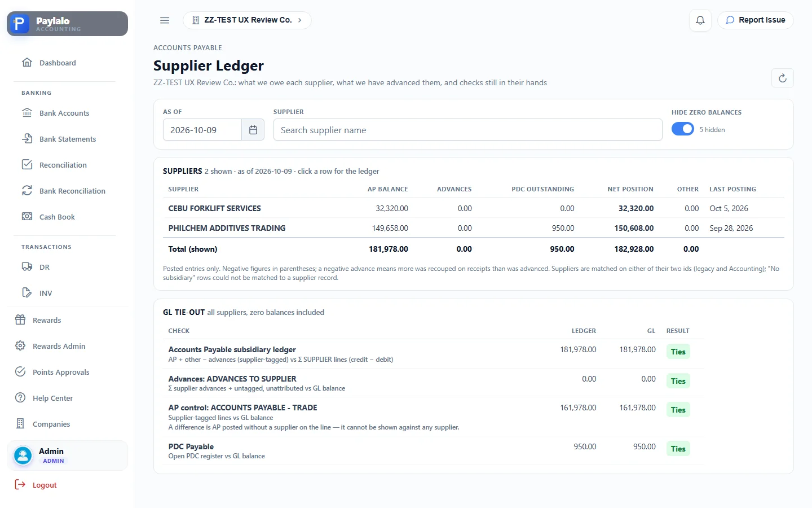Viewport: 812px width, 508px height.
Task: Open the ZZ-TEST UX Review Co. company selector
Action: pos(247,20)
